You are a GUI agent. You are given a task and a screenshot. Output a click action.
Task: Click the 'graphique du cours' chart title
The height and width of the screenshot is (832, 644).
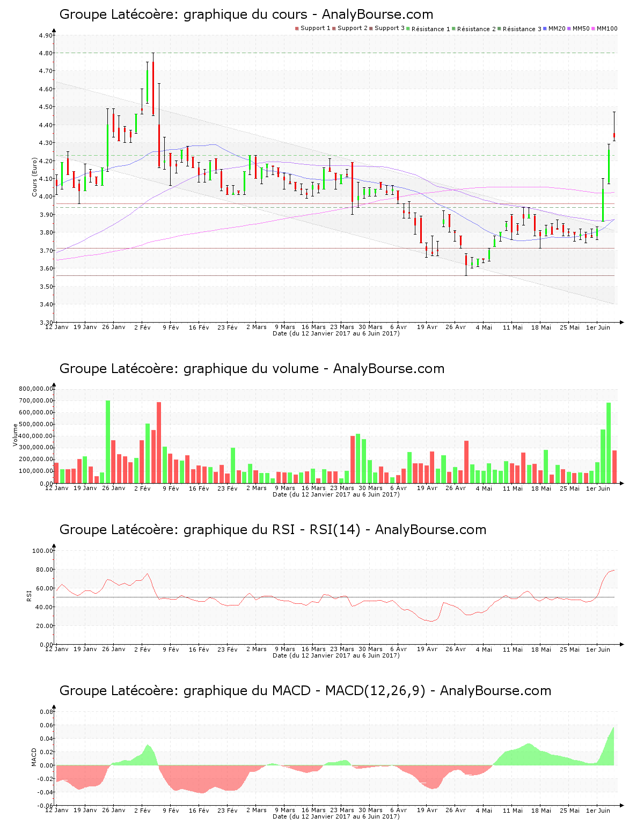coord(245,14)
